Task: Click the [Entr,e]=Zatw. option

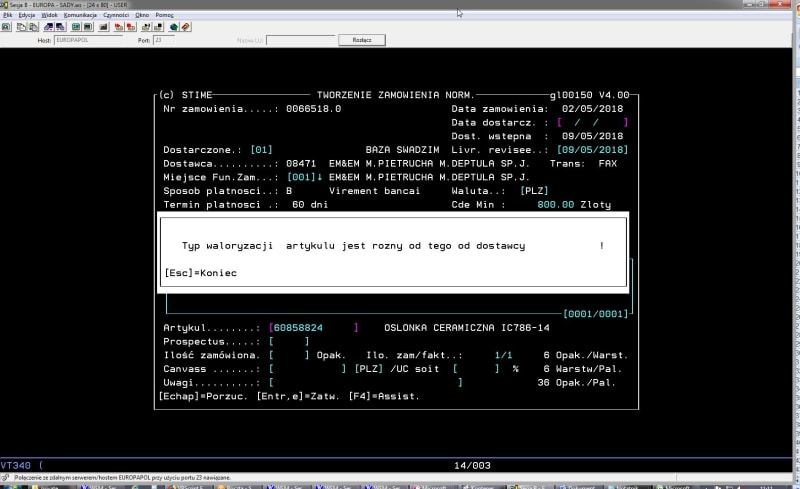Action: point(298,397)
